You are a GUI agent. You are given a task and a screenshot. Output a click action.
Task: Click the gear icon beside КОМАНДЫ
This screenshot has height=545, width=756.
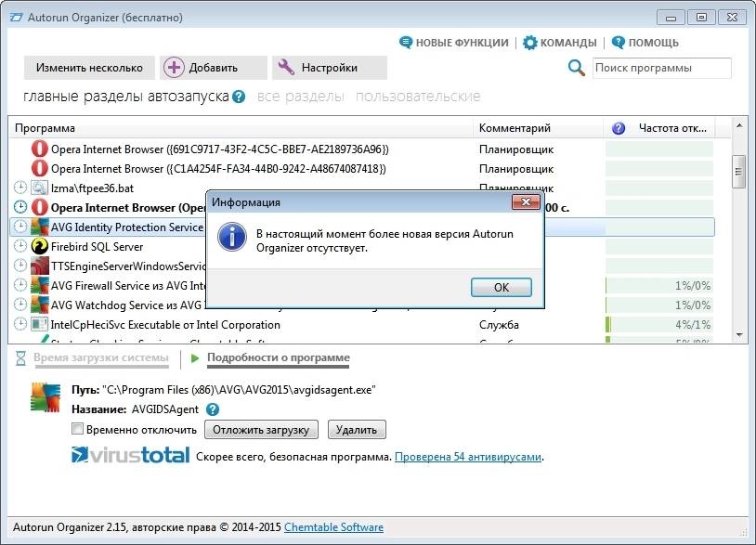pyautogui.click(x=530, y=43)
